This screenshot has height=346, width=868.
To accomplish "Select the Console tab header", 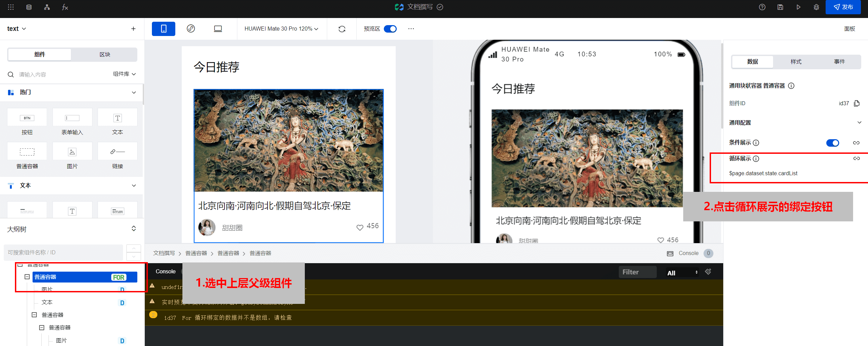I will pyautogui.click(x=165, y=272).
